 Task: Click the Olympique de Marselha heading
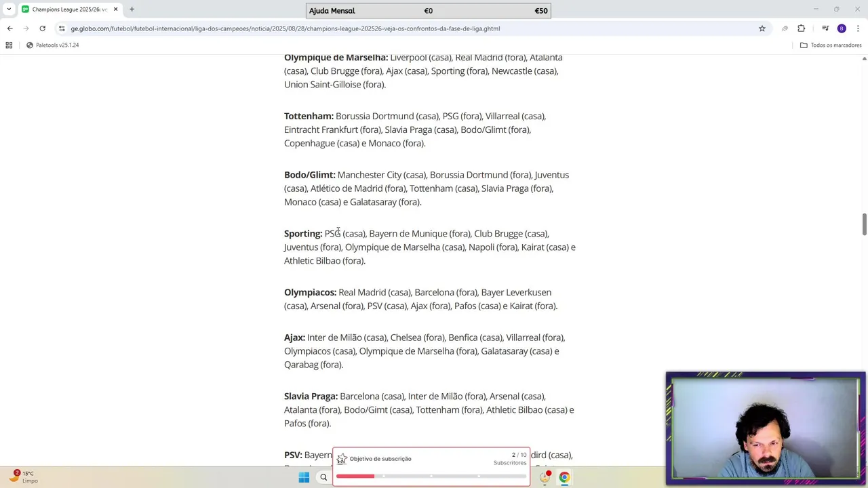pos(336,58)
